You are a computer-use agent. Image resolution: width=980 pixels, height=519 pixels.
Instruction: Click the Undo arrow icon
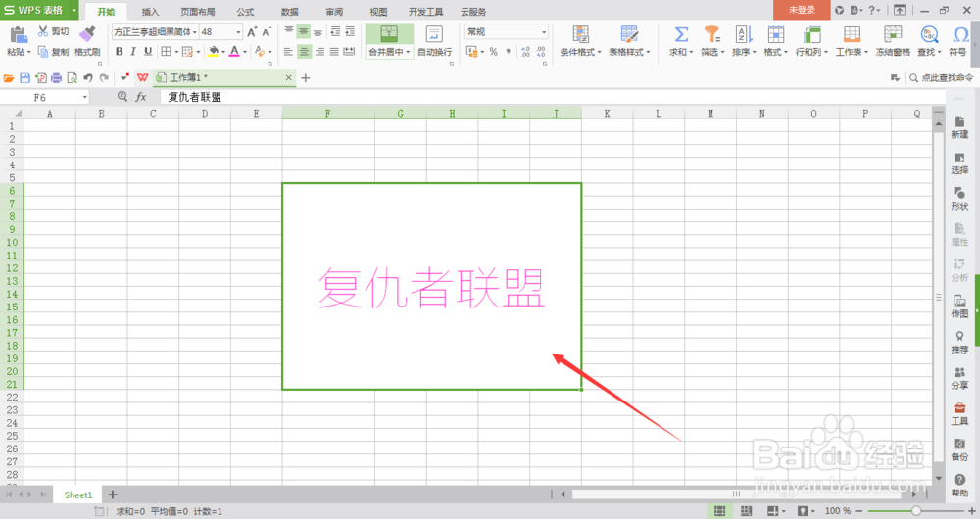pos(88,78)
